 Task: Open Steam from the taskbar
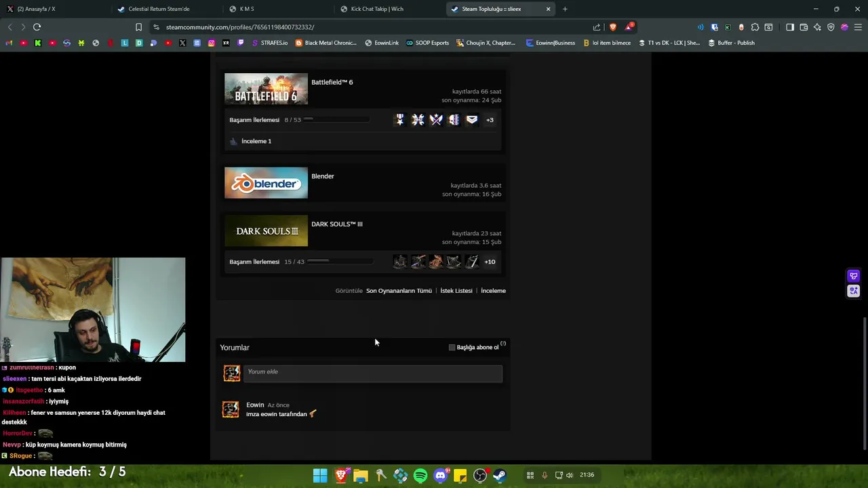pos(500,475)
